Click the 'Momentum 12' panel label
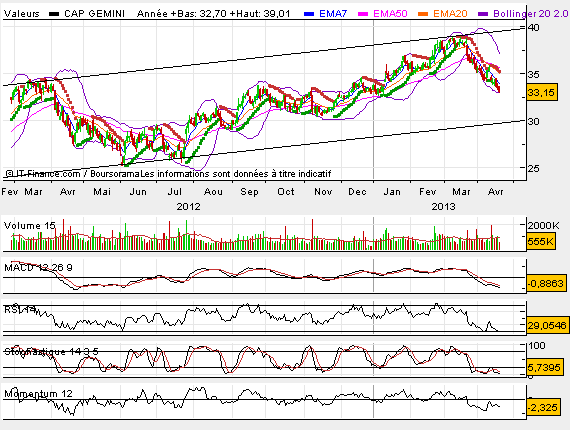The image size is (570, 430). (38, 394)
